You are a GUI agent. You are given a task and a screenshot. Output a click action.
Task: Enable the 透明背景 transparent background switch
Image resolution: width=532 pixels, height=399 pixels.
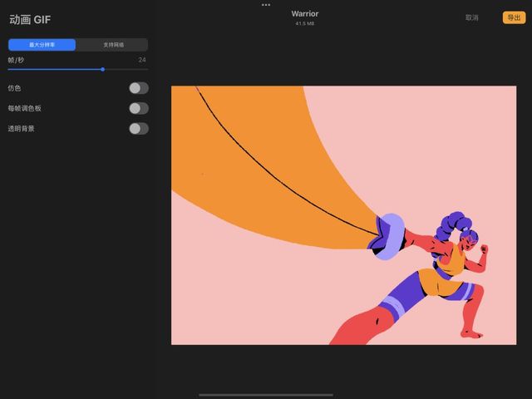pyautogui.click(x=139, y=129)
